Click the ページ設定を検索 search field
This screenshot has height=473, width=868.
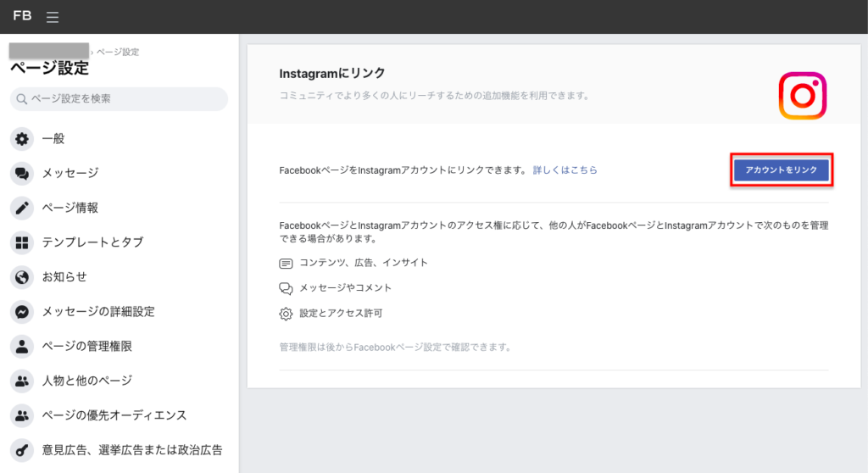(119, 99)
